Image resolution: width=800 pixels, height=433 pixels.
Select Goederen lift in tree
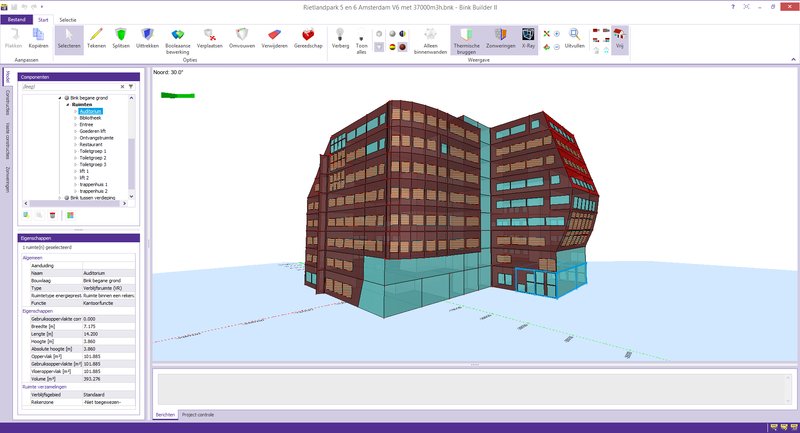coord(92,131)
